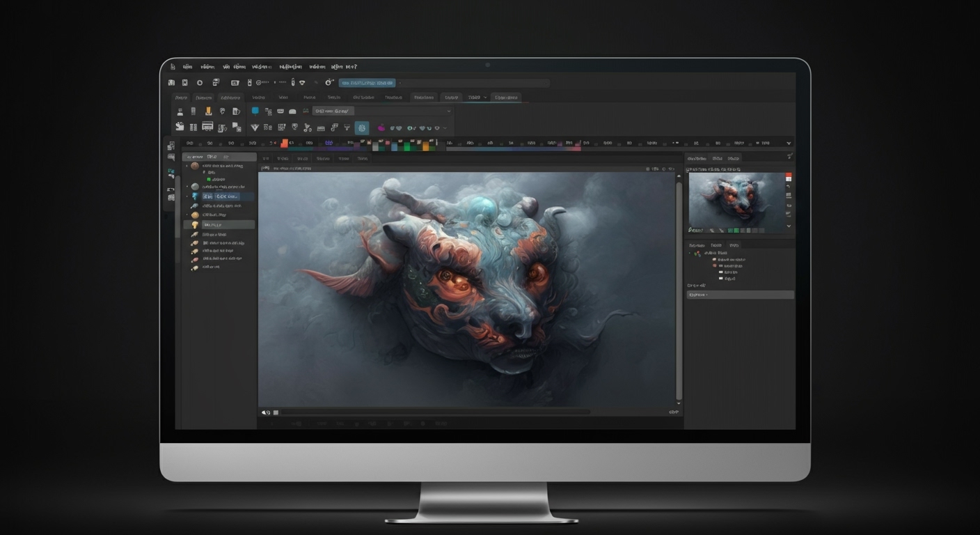This screenshot has width=980, height=535.
Task: Click the magenta apple-shaped toolbar icon
Action: 381,127
